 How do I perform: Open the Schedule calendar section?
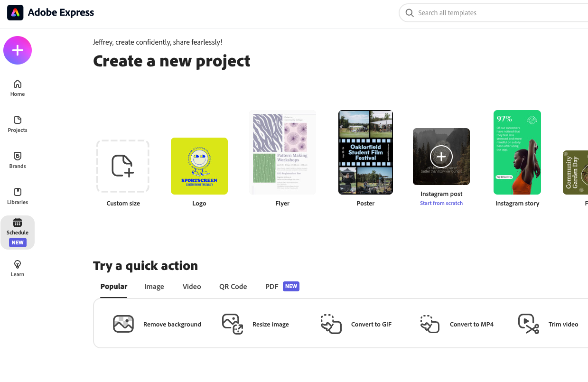[18, 227]
